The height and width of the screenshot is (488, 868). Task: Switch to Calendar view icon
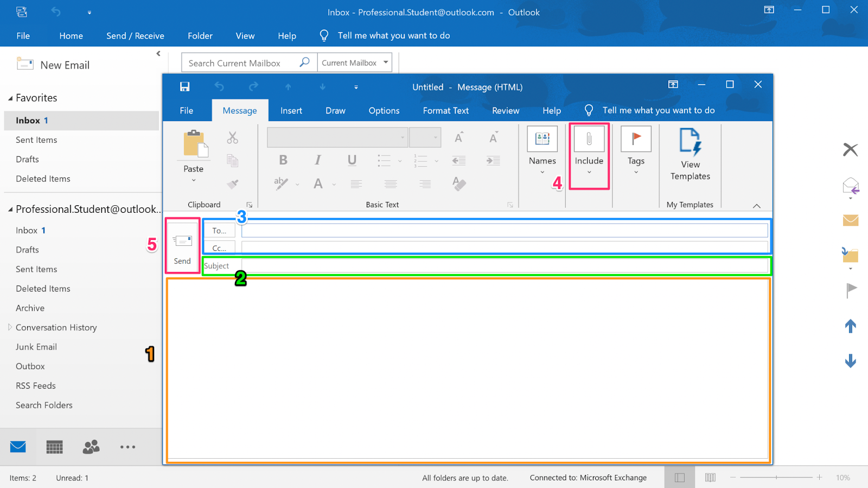point(55,447)
